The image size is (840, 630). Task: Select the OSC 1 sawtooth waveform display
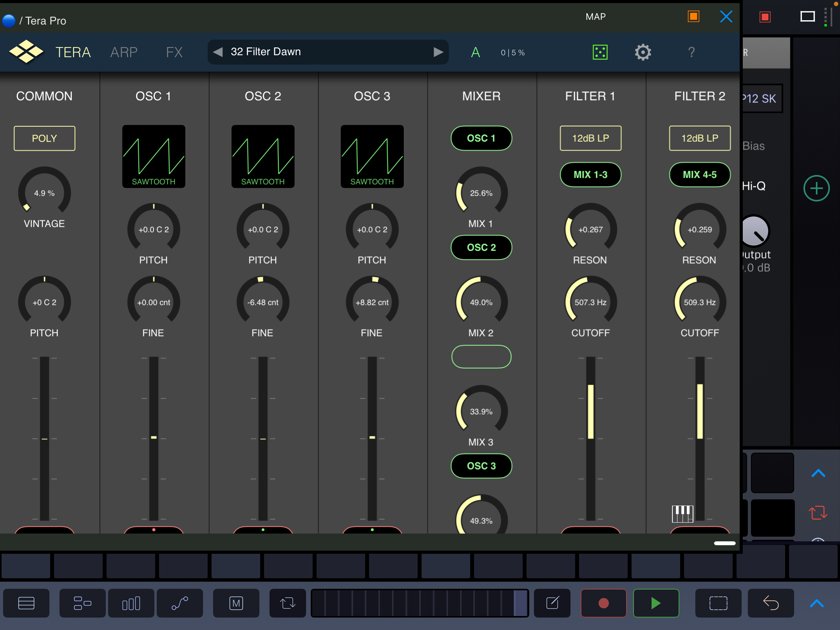(154, 156)
